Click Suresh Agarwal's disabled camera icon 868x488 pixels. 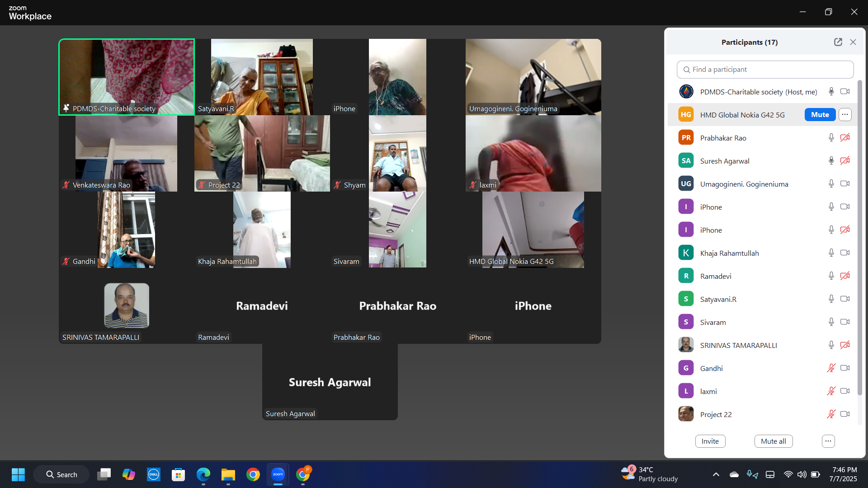coord(845,161)
